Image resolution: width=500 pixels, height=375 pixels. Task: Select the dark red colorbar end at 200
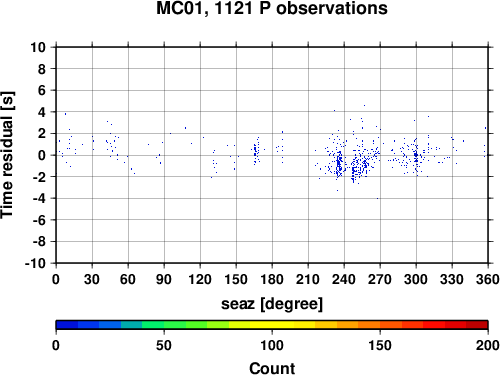477,325
